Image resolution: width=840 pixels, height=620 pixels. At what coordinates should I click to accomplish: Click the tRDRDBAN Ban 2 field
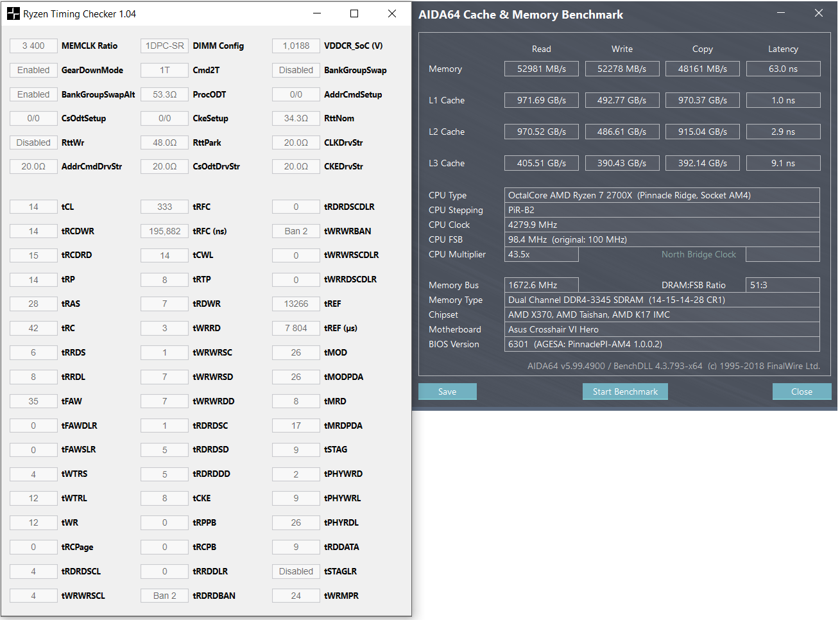coord(165,596)
